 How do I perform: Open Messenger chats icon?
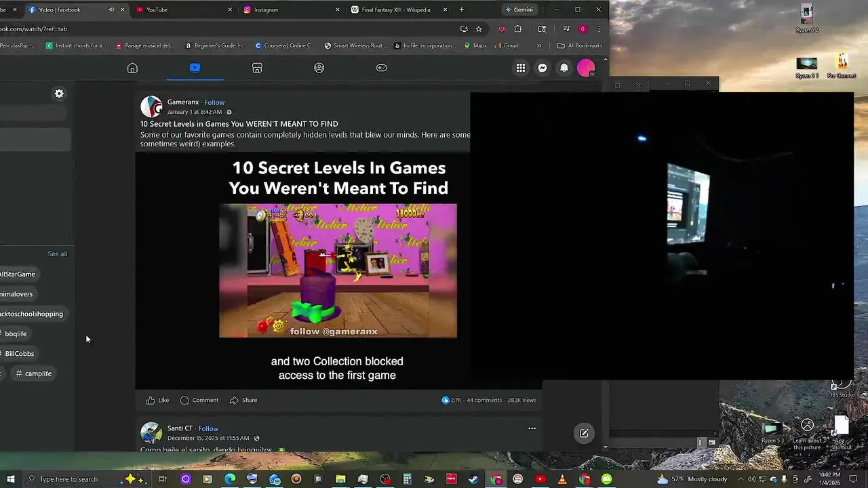[x=542, y=68]
